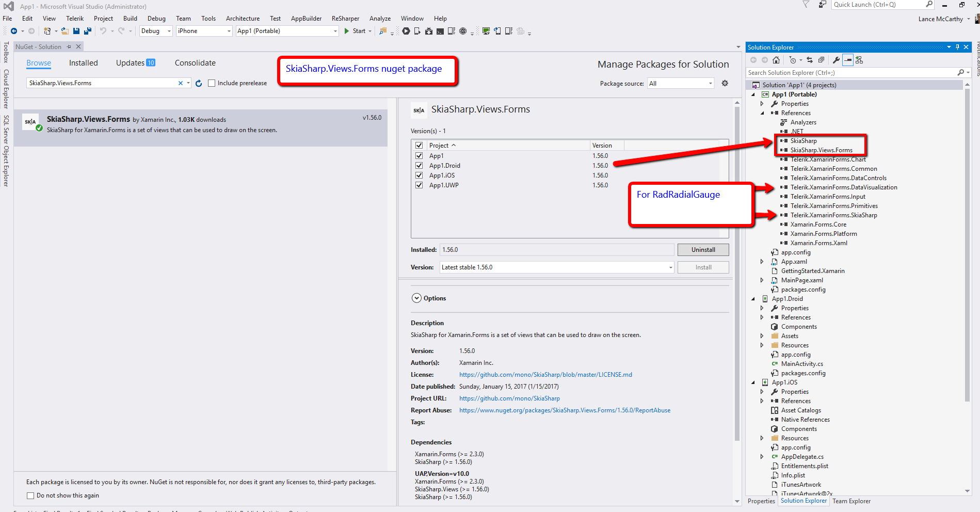Image resolution: width=980 pixels, height=512 pixels.
Task: Click the notifications filter funnel icon
Action: coord(806,5)
